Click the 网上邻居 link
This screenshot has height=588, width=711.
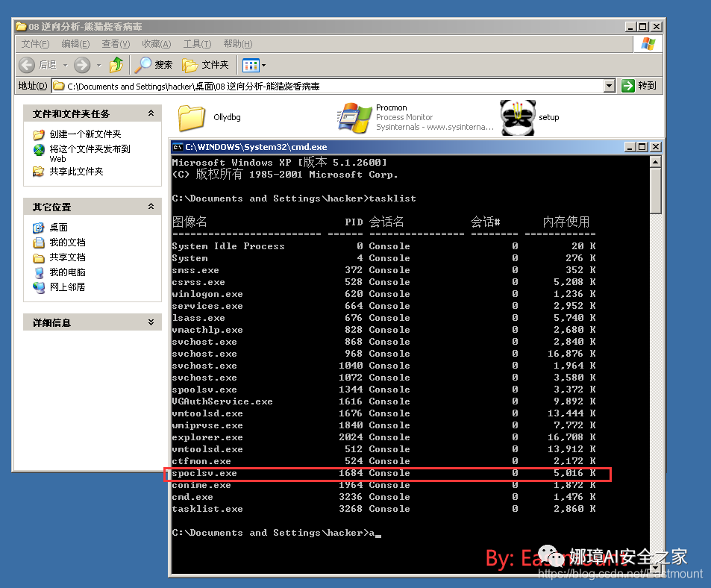[x=68, y=287]
